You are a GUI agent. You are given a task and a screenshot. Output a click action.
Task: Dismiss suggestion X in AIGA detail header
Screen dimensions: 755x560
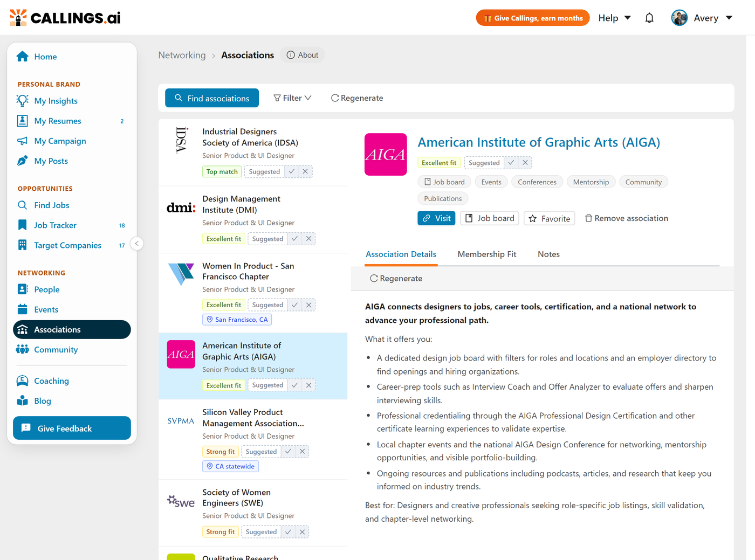click(x=525, y=162)
